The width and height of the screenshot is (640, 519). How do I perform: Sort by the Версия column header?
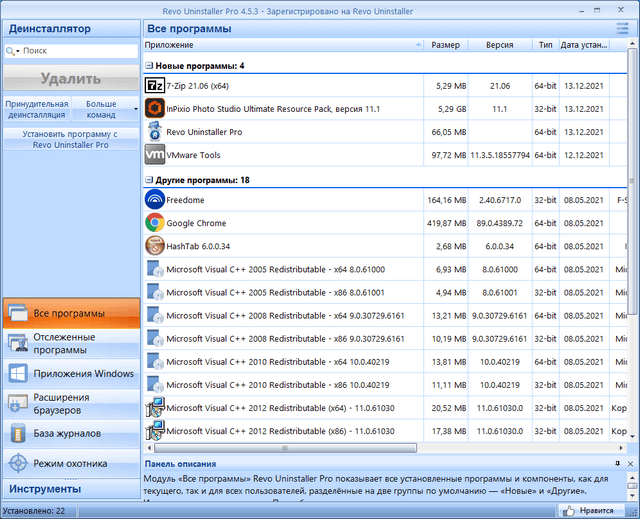pos(500,45)
